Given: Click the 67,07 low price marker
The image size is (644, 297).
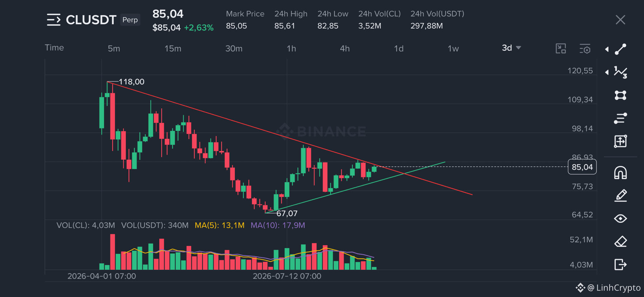Looking at the screenshot, I should (x=287, y=213).
